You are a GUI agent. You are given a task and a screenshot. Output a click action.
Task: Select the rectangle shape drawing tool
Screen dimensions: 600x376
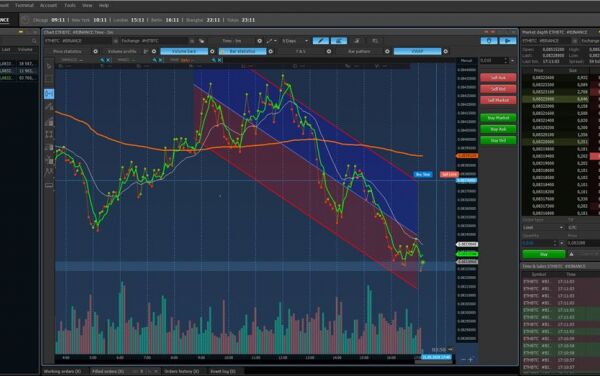pos(49,134)
